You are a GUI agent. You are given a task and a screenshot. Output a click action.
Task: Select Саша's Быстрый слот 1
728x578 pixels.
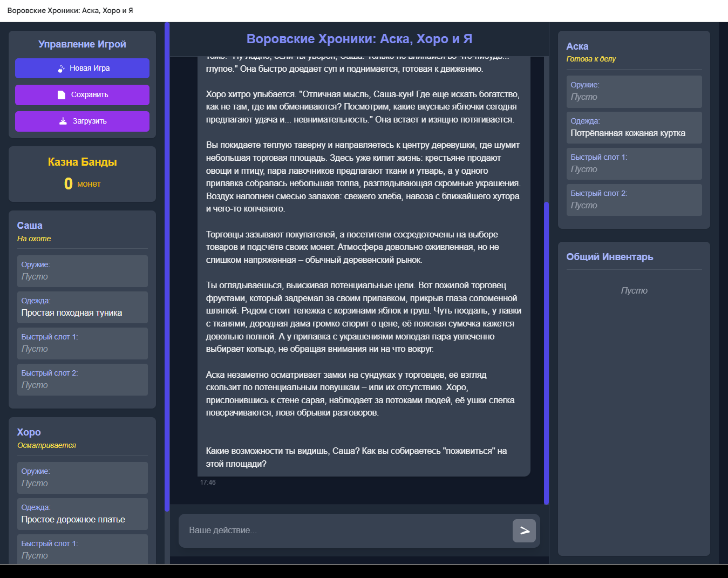tap(83, 343)
